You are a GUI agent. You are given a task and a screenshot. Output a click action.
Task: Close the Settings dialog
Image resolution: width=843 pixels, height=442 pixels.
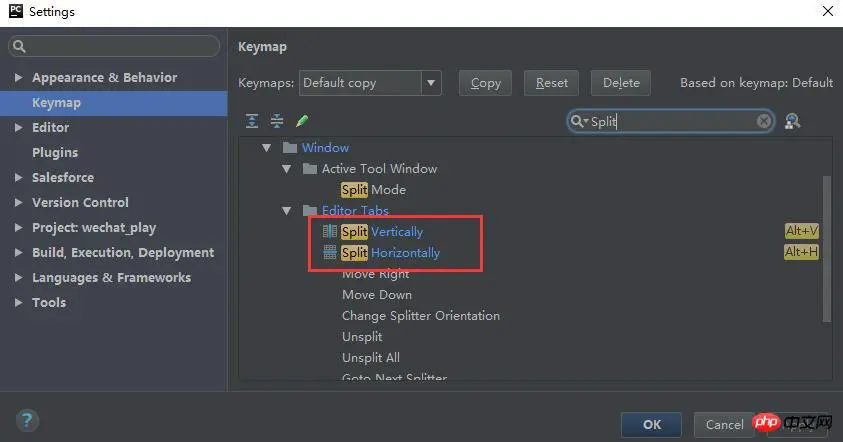[828, 11]
